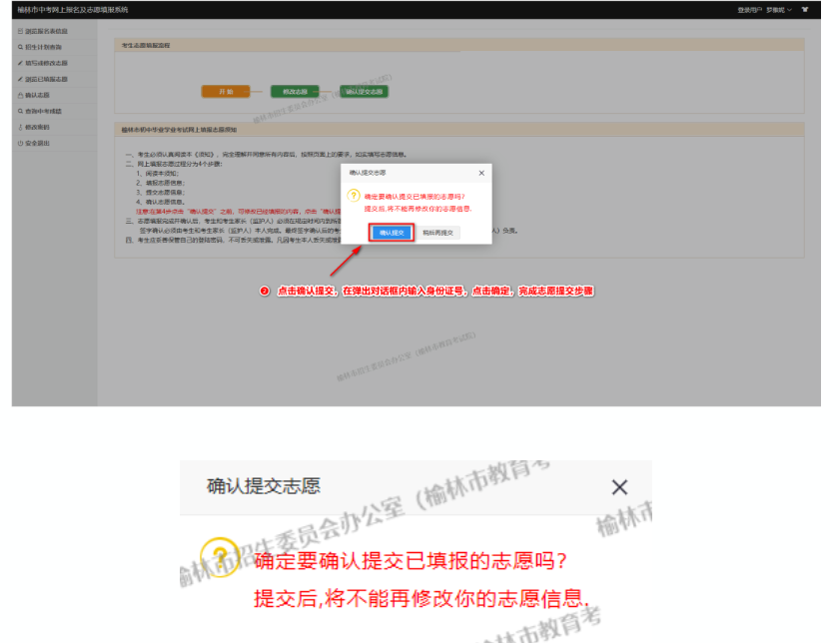Click the key icon beside 修改密码
The image size is (840, 643).
point(20,127)
